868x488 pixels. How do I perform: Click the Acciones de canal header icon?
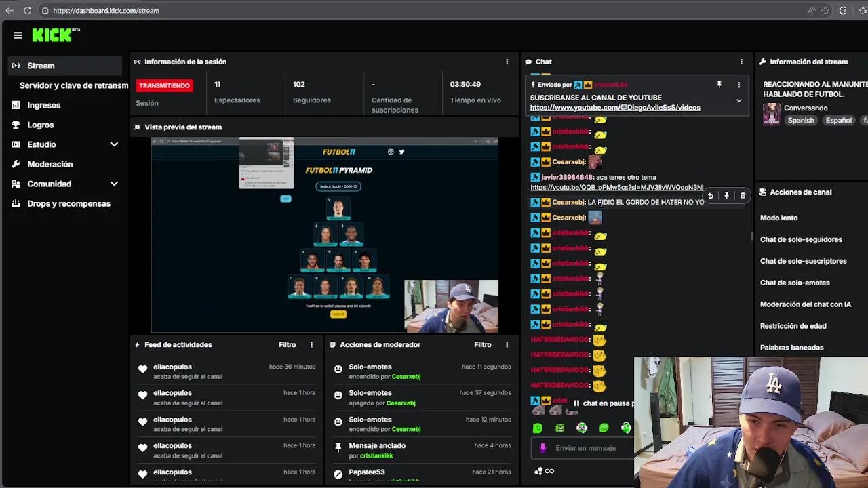click(763, 192)
